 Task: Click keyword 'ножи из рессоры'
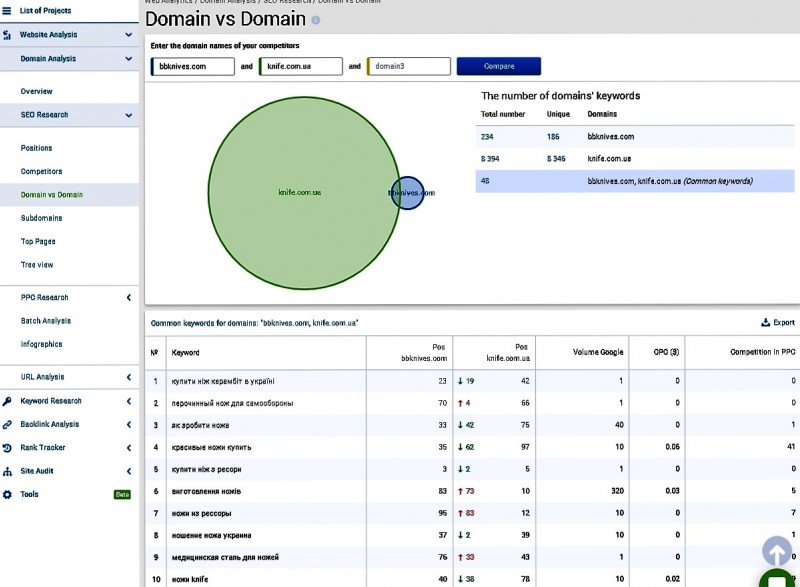(201, 514)
